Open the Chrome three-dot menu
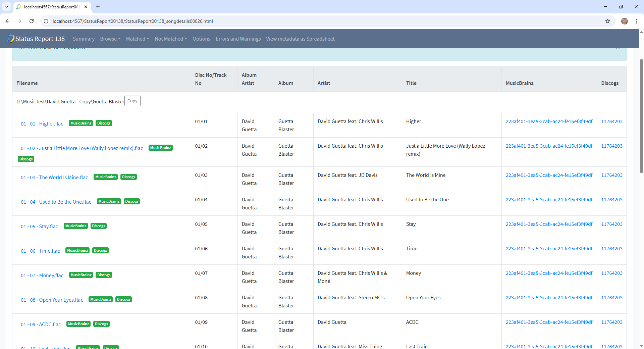The image size is (644, 349). click(636, 21)
